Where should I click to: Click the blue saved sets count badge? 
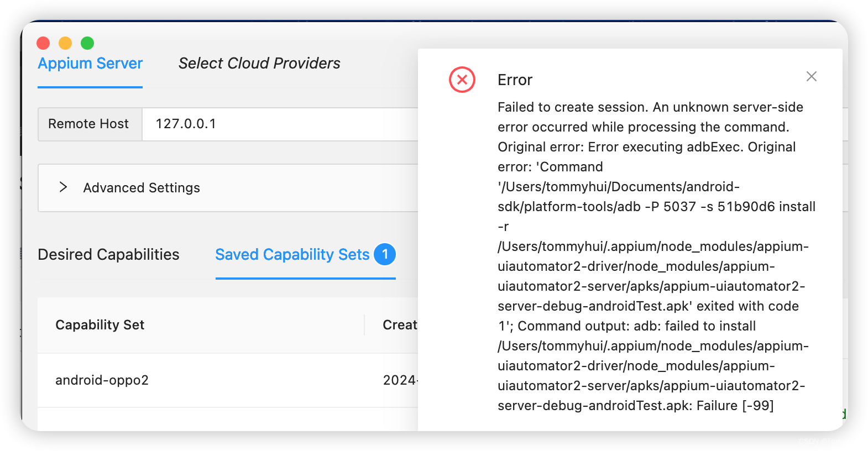(x=385, y=254)
